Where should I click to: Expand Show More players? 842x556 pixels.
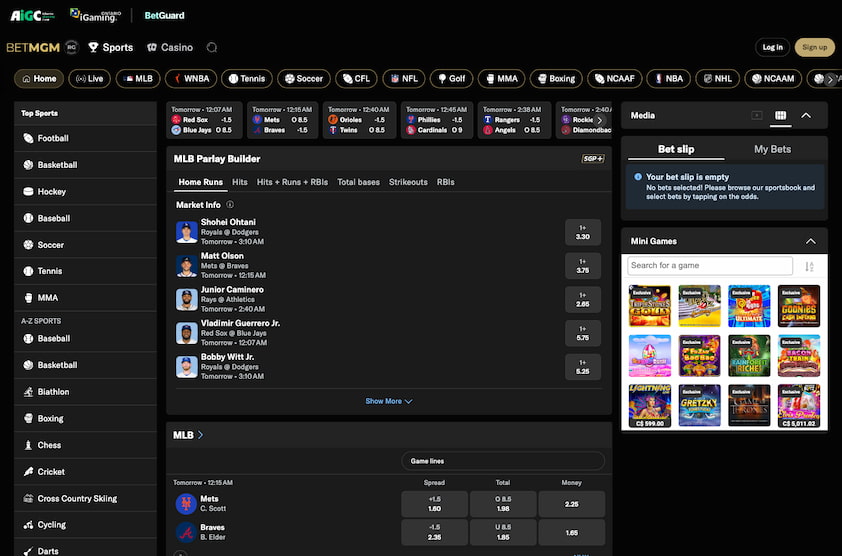389,401
